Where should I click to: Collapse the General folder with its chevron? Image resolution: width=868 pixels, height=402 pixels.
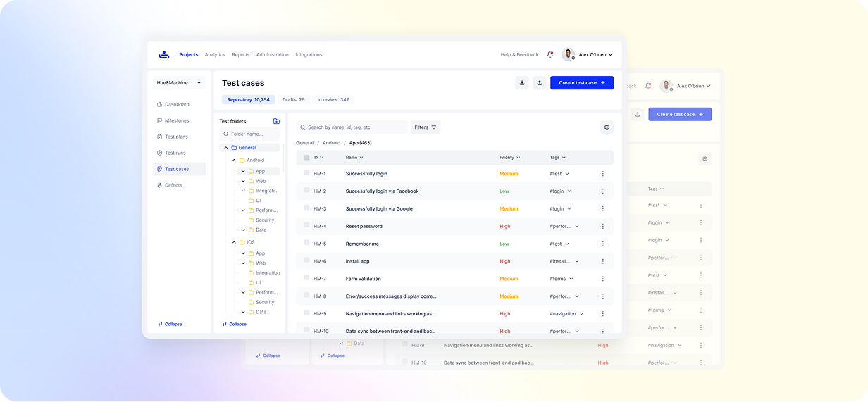(x=226, y=148)
